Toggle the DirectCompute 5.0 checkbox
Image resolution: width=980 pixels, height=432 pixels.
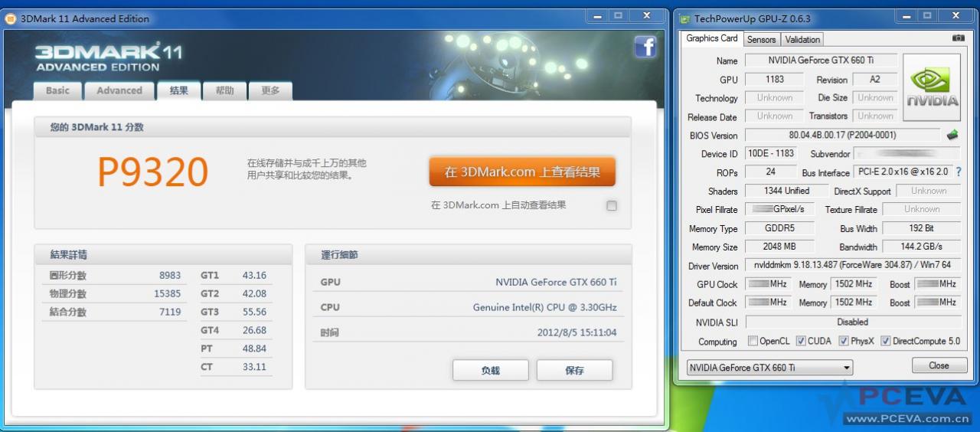(x=886, y=341)
